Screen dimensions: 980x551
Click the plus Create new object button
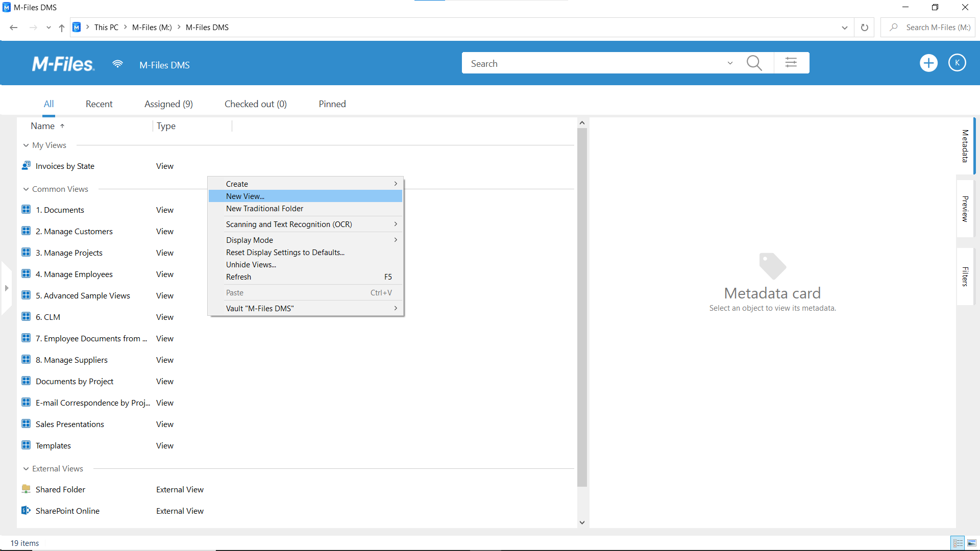(928, 63)
